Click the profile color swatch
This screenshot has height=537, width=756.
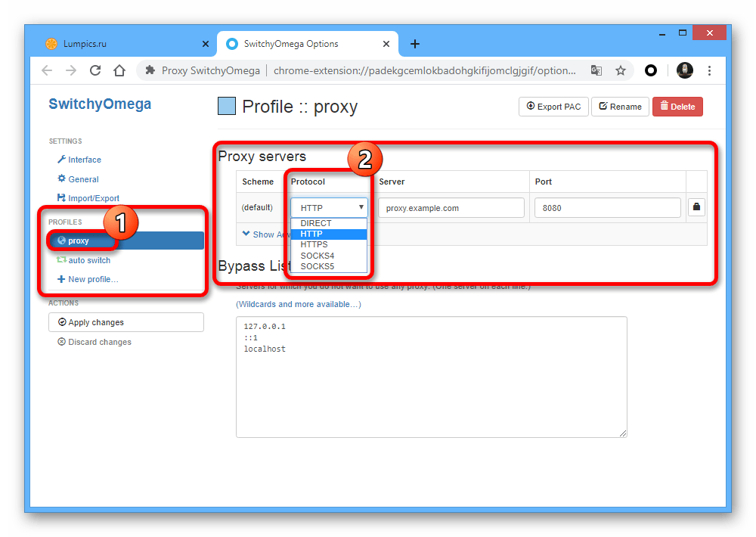point(227,106)
